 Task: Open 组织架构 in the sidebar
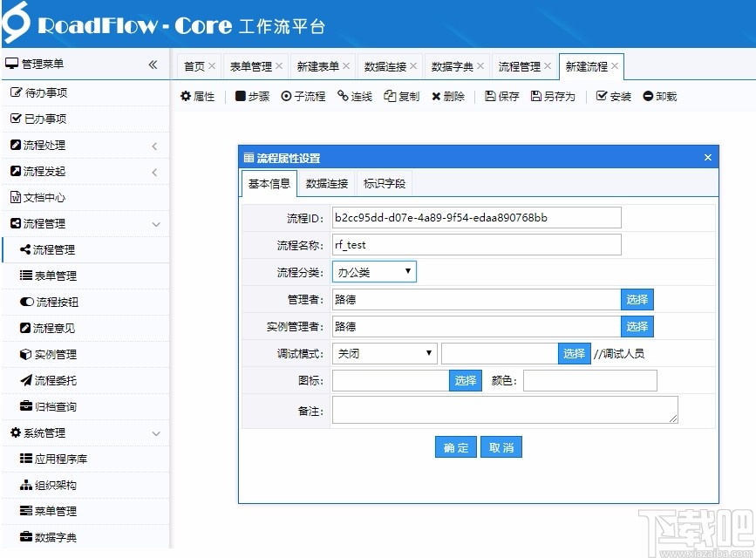(x=59, y=486)
